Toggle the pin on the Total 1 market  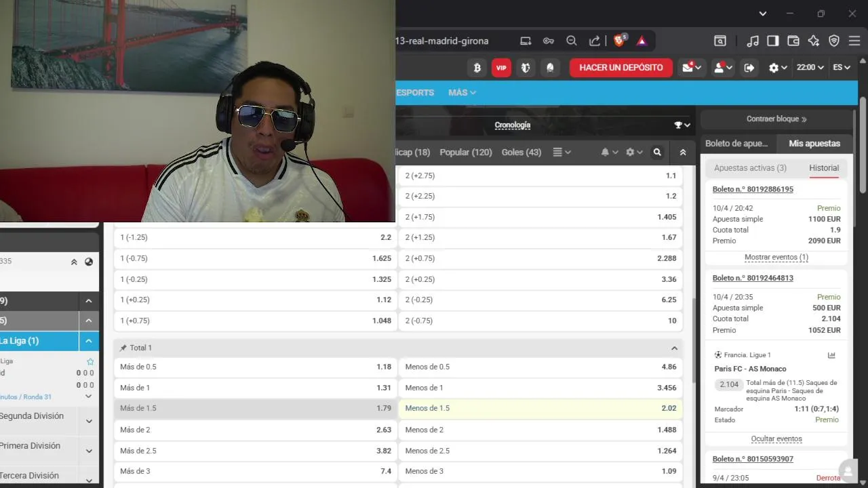pos(123,348)
